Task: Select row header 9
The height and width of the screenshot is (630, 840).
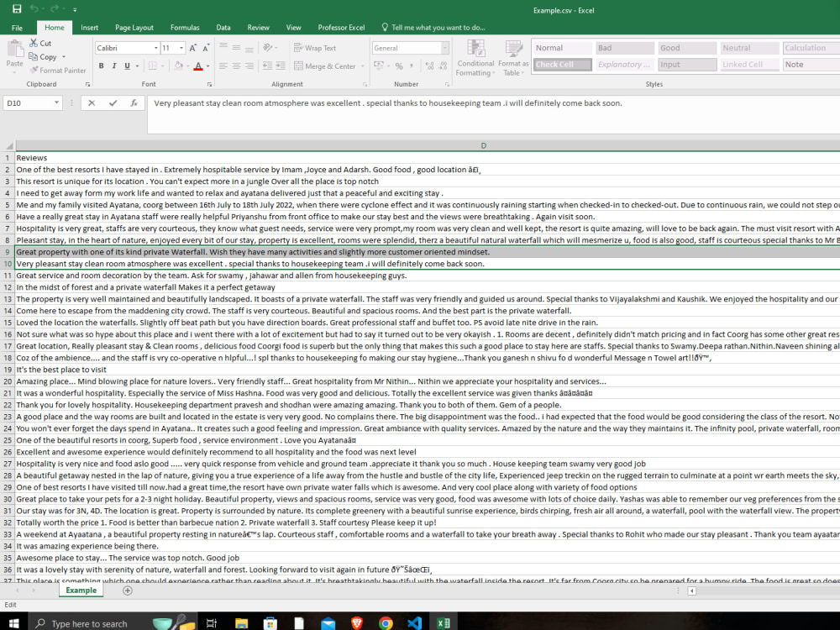Action: (x=8, y=252)
